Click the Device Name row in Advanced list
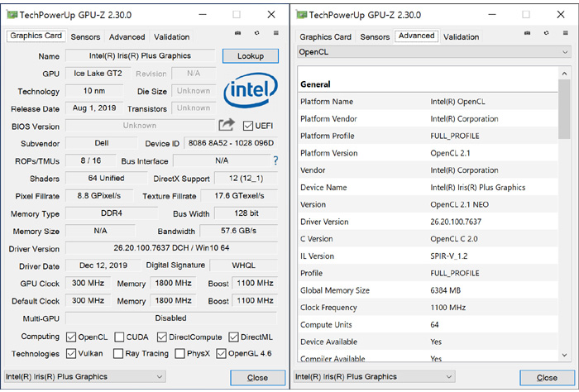 428,188
